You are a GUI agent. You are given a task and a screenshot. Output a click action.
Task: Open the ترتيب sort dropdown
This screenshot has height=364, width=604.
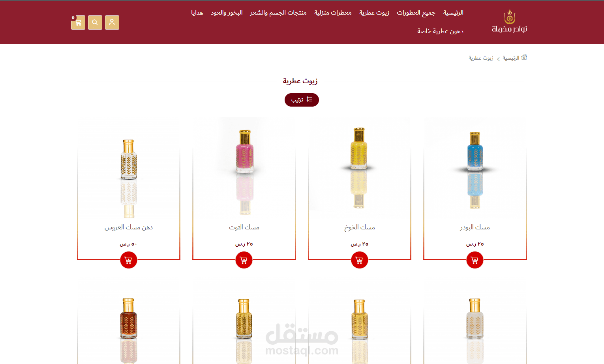tap(302, 100)
